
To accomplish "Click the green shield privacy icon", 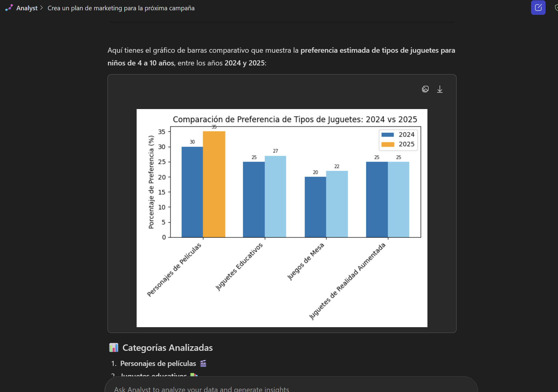I will [x=557, y=8].
